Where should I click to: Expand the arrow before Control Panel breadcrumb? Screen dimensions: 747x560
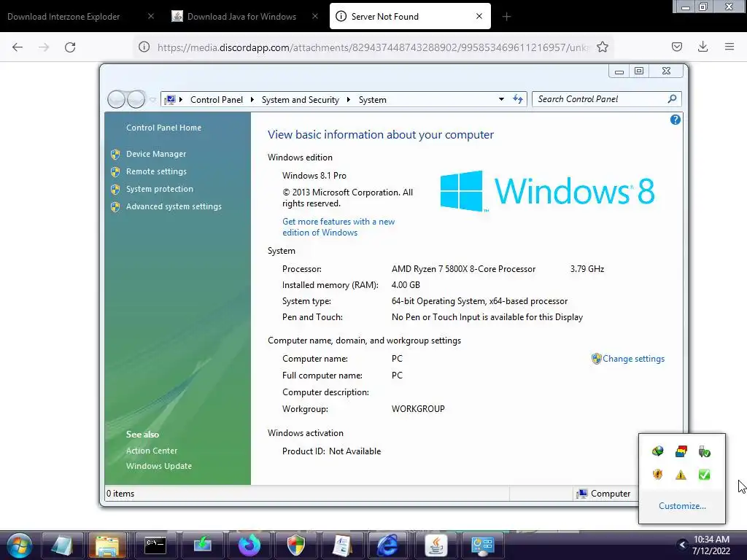pyautogui.click(x=181, y=99)
